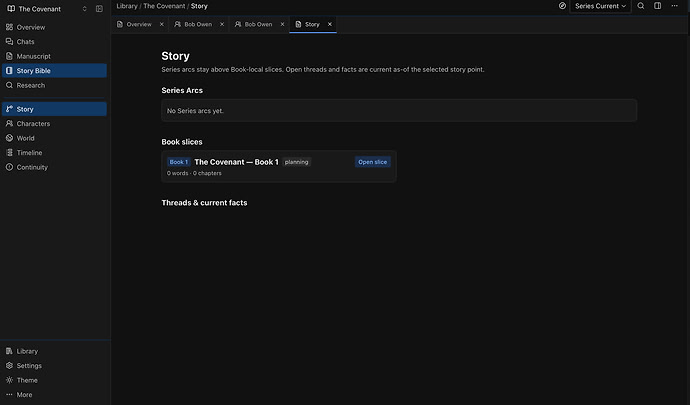Click The Covenant — Book 1 title

pos(236,162)
